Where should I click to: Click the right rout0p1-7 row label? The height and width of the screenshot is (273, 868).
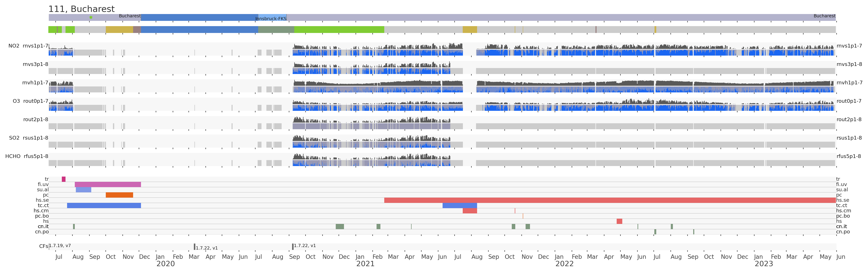(x=849, y=101)
